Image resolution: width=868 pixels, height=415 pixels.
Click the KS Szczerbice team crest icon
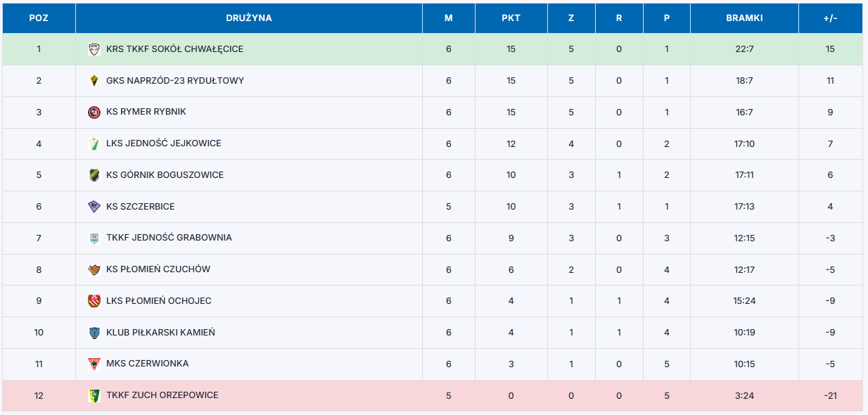[94, 207]
